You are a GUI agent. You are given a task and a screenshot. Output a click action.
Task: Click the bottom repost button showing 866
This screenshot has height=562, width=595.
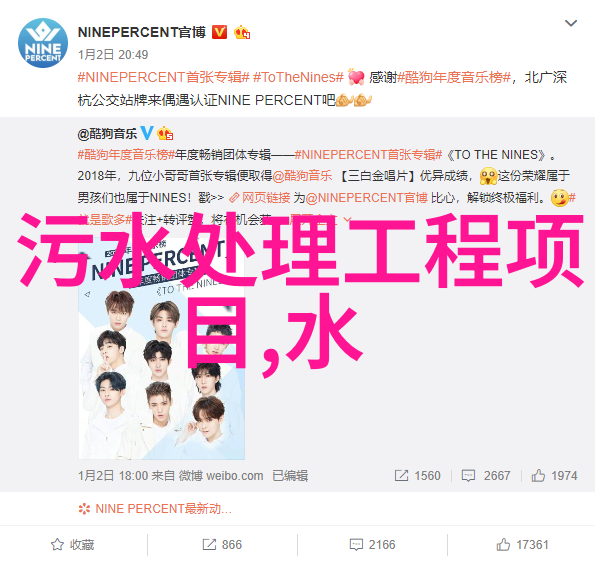[222, 545]
